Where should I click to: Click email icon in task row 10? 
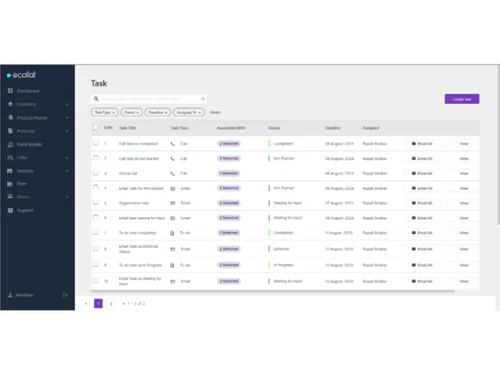click(x=173, y=281)
